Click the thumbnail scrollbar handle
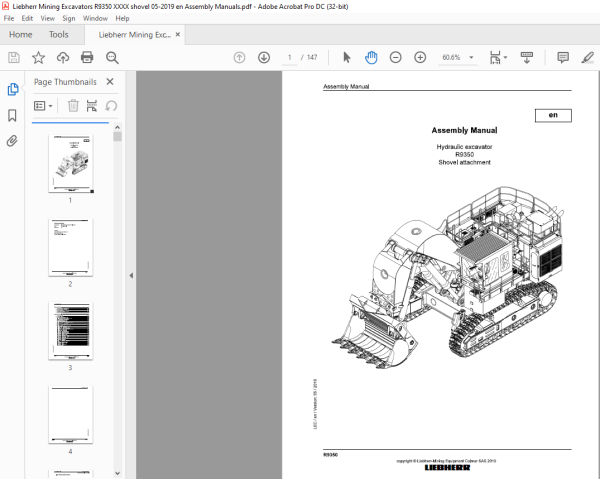Viewport: 600px width, 479px height. coord(117,137)
